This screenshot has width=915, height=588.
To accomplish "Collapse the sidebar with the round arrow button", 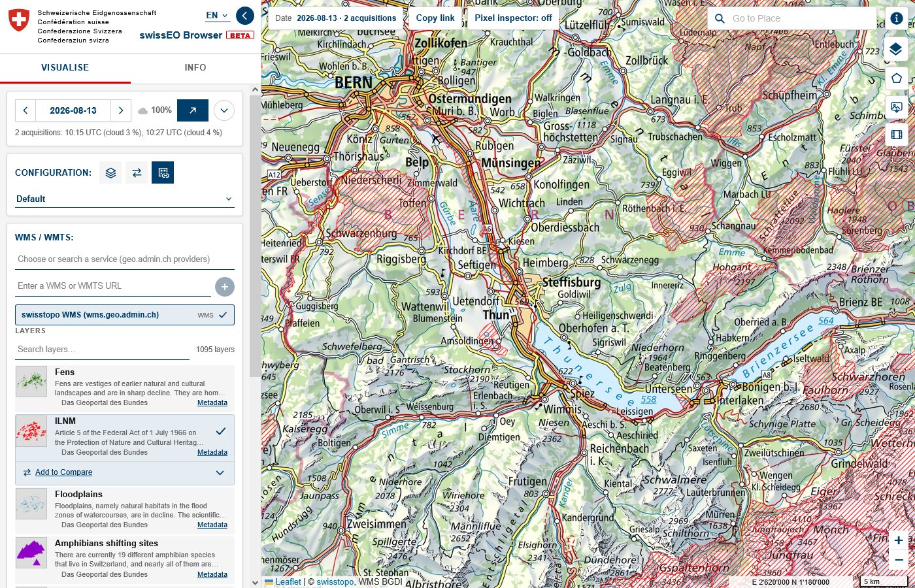I will click(245, 16).
